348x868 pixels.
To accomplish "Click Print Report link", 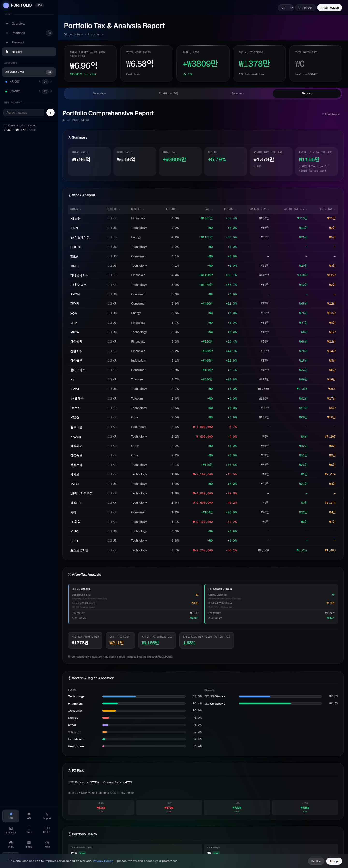I will tap(331, 114).
